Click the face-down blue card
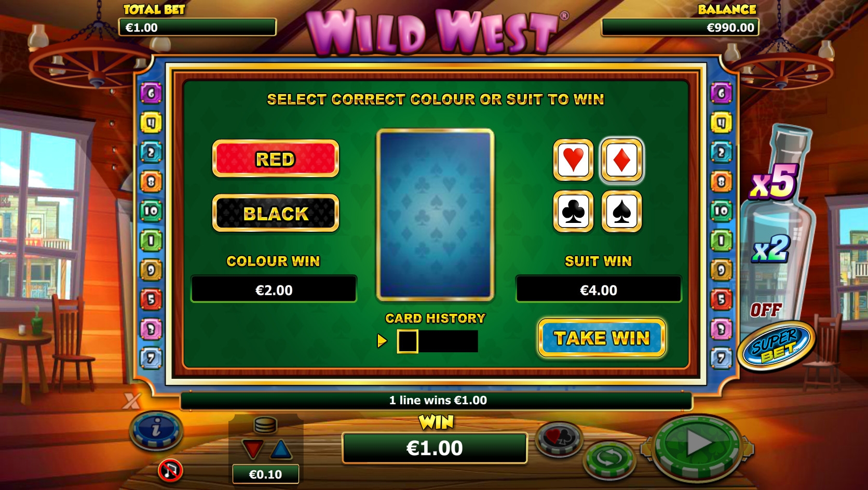This screenshot has width=868, height=490. click(x=435, y=215)
